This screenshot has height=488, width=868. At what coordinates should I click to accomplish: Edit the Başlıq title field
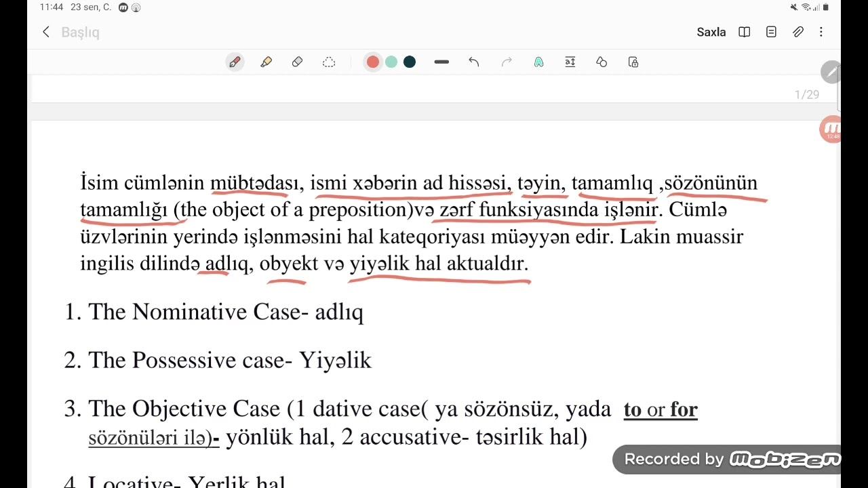pos(80,33)
